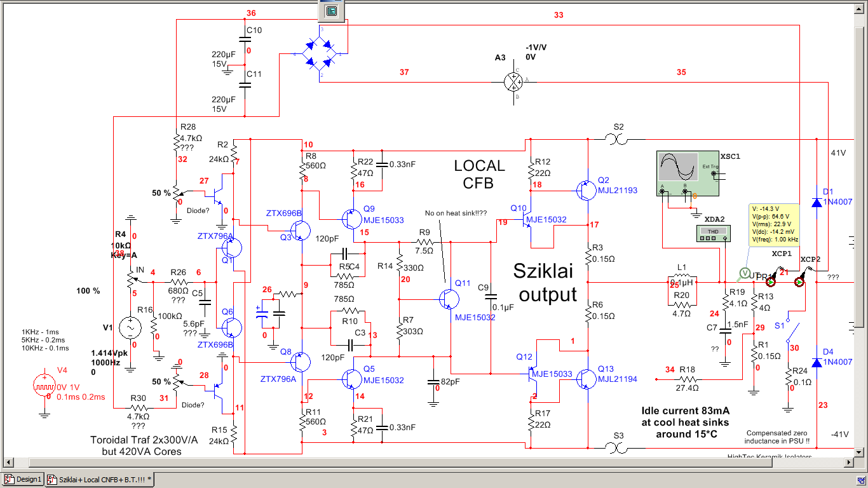Switch to the Sziklai+ Local CNFB+ B.T.!!! tab

pyautogui.click(x=100, y=480)
